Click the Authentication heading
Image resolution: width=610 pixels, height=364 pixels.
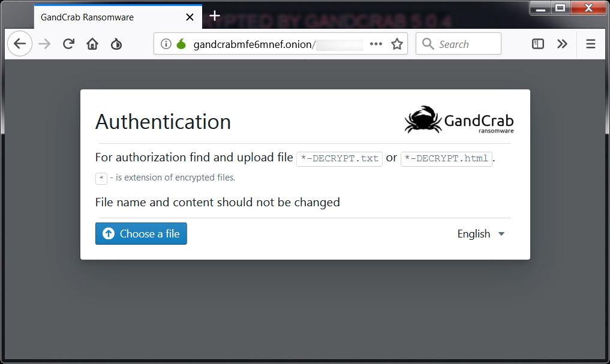point(163,122)
